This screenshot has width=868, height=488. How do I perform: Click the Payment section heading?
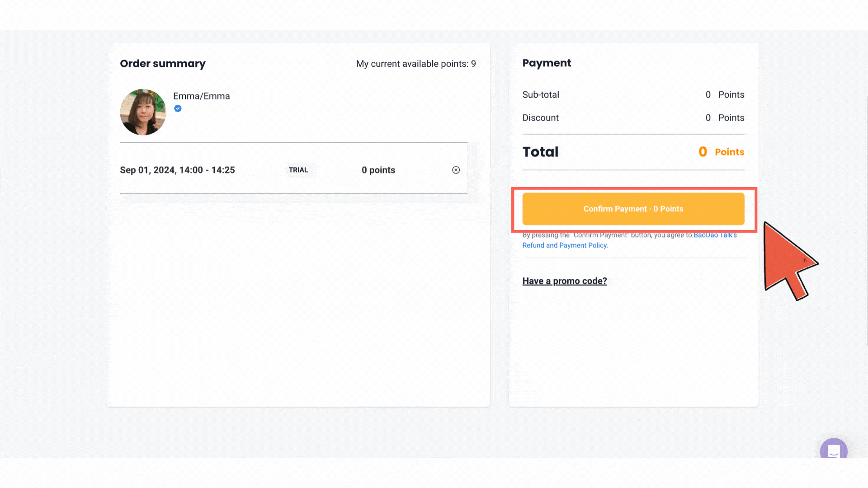[547, 63]
